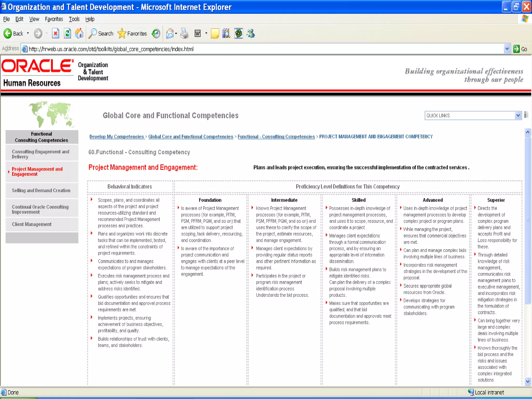532x399 pixels.
Task: Open Functional - Consulting Competencies breadcrumb link
Action: pyautogui.click(x=276, y=137)
